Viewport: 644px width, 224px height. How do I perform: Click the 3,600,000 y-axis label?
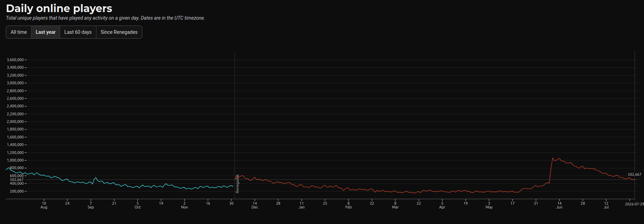[x=15, y=60]
